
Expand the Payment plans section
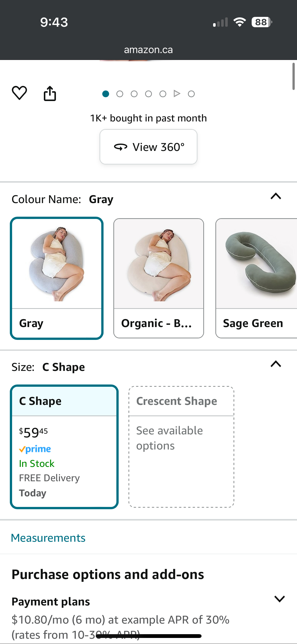coord(279,599)
